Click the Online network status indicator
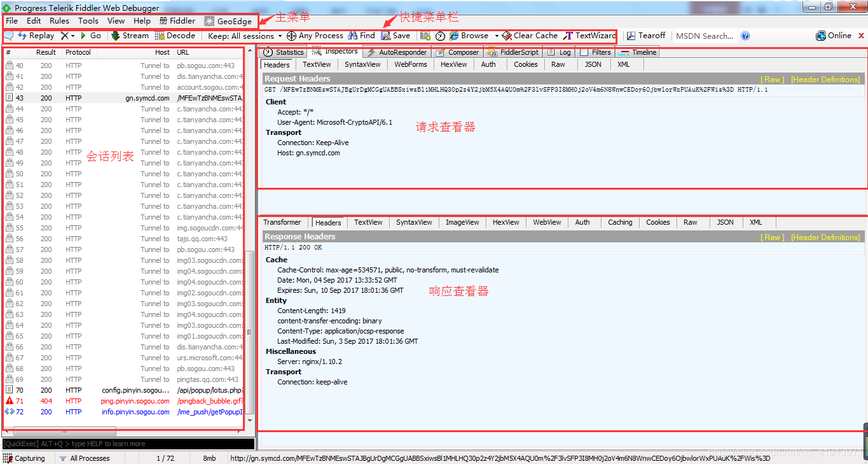The height and width of the screenshot is (464, 868). (x=834, y=36)
